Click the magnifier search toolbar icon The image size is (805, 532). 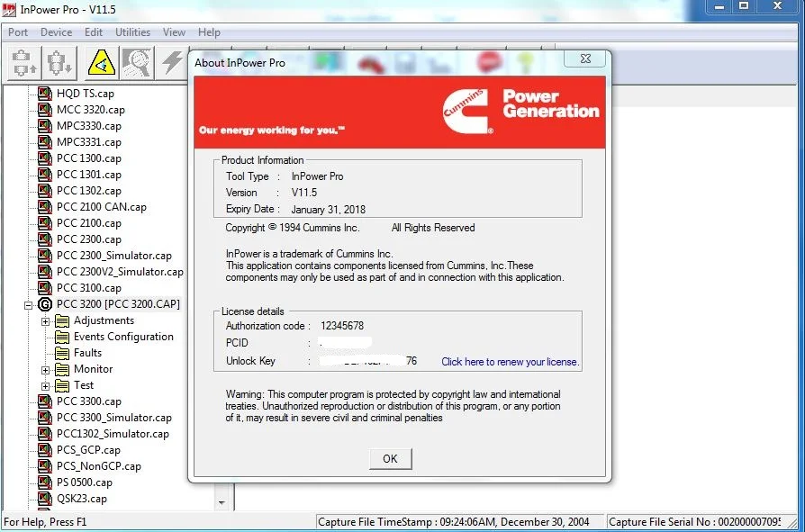[136, 63]
